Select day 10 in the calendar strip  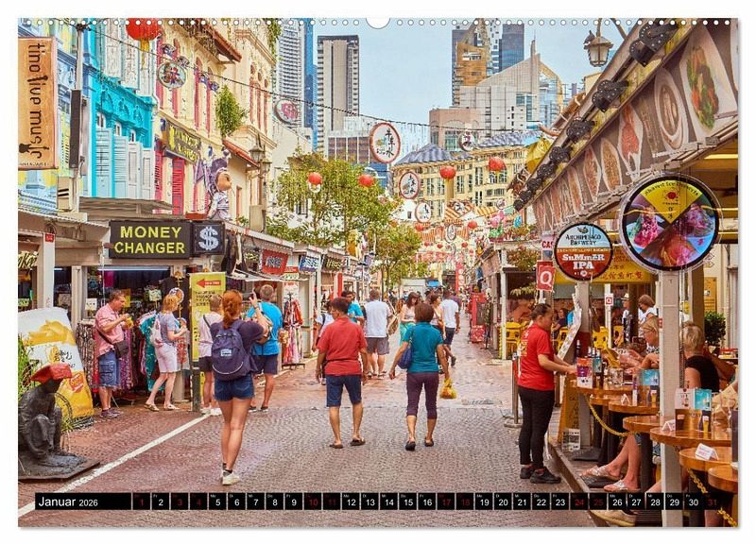(x=313, y=502)
